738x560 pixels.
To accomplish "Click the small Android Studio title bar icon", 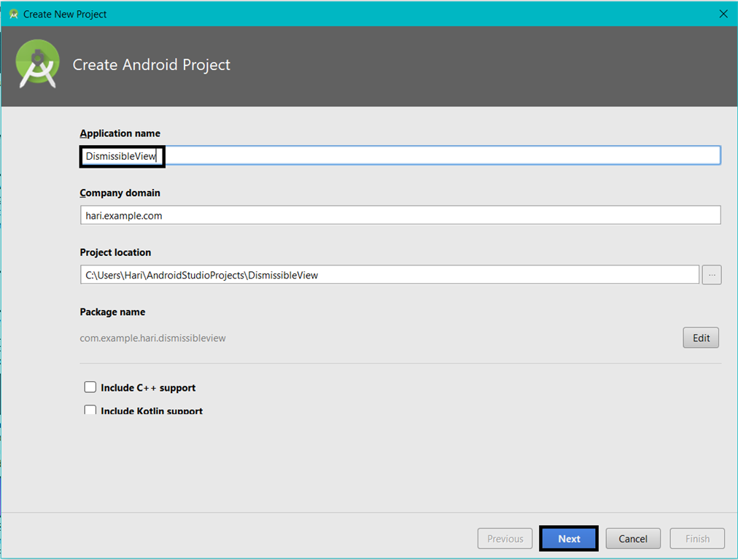I will (x=14, y=14).
